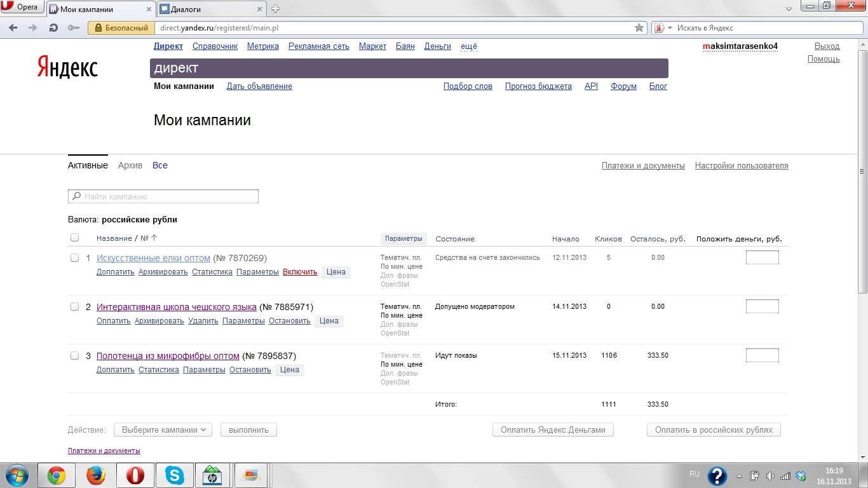Click the padlock 'Безопасный' security badge
The height and width of the screenshot is (488, 868).
[121, 28]
